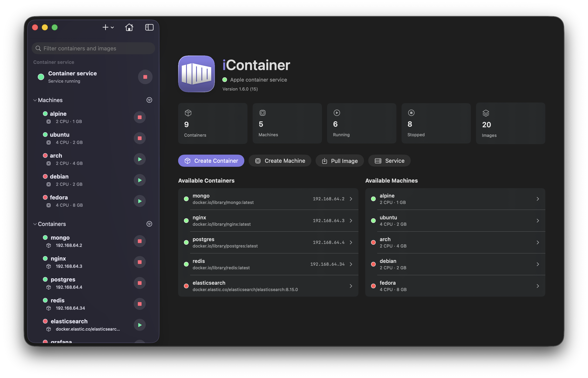Open the Containers section filter options icon

[x=149, y=224]
